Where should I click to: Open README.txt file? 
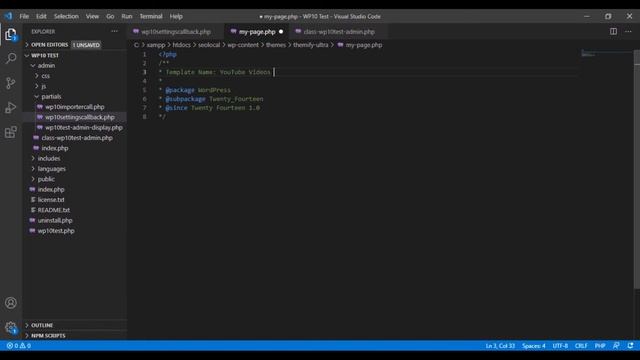53,210
